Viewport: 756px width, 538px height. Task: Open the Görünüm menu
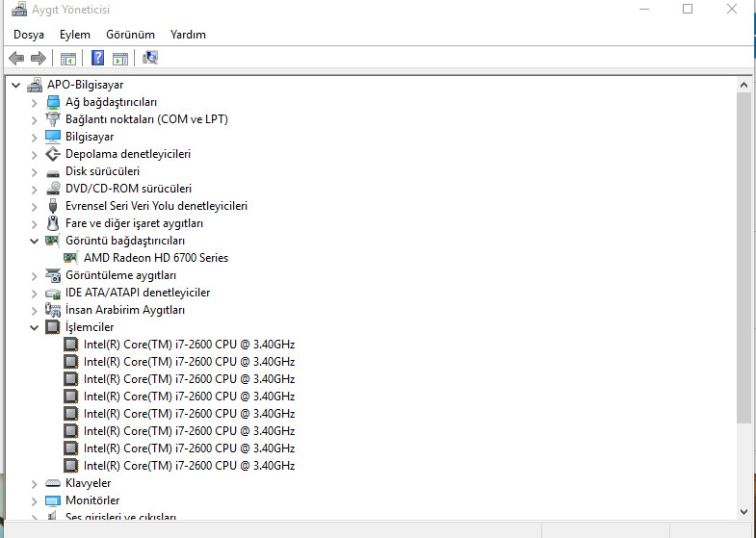[130, 35]
